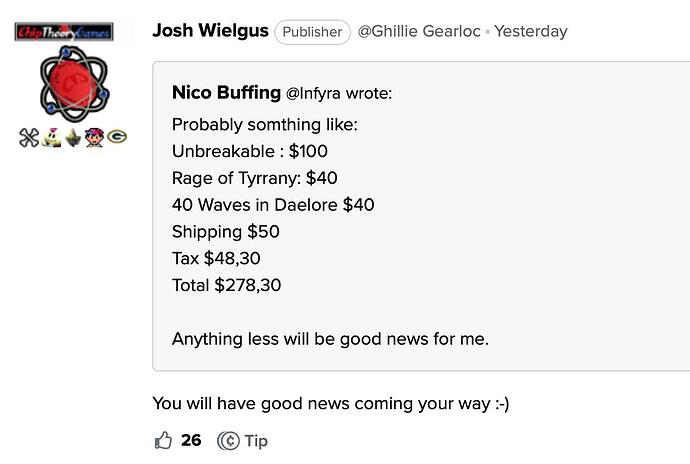This screenshot has width=690, height=464.
Task: Click the Green Bay Packers microbadge
Action: click(x=117, y=139)
